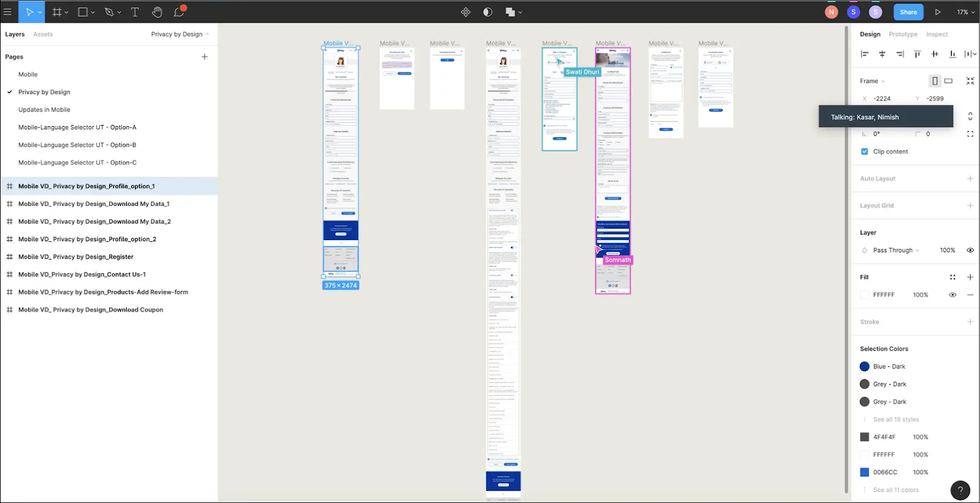Click the X position field -2224

(x=882, y=99)
